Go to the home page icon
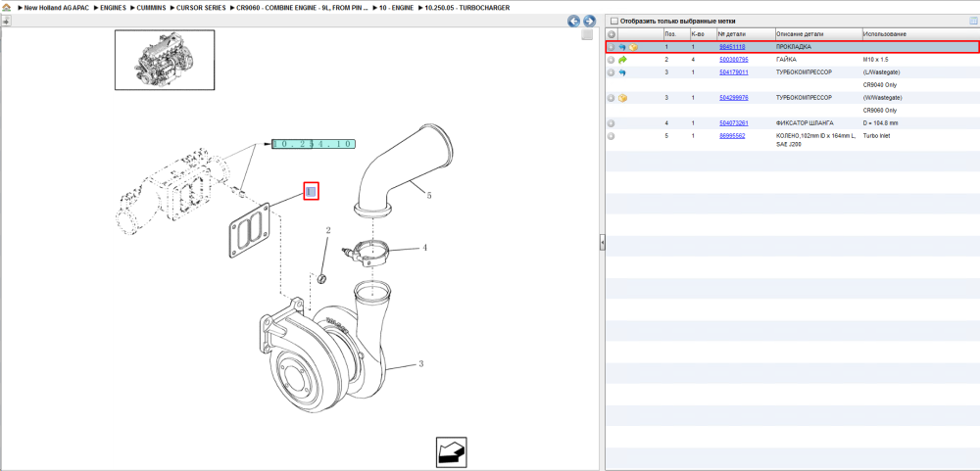Viewport: 980px width, 471px height. click(6, 8)
